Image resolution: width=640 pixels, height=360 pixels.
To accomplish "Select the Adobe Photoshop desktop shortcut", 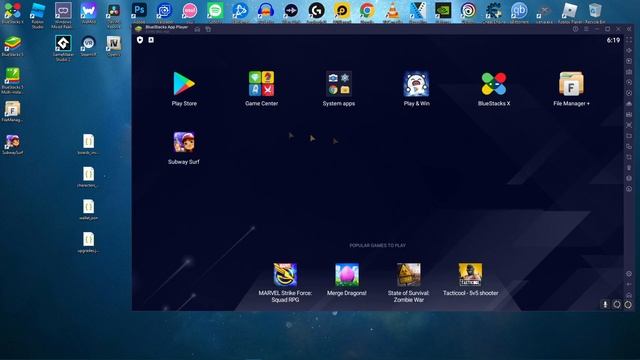I will click(139, 12).
